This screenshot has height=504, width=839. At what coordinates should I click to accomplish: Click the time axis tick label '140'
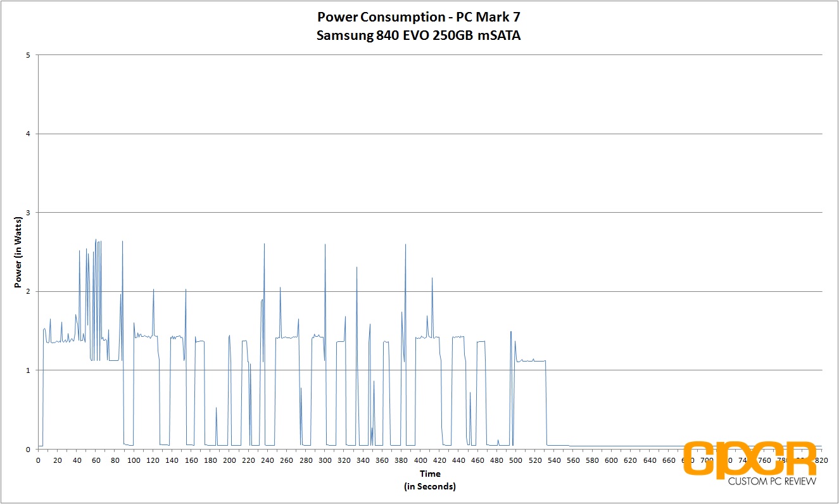pos(172,460)
